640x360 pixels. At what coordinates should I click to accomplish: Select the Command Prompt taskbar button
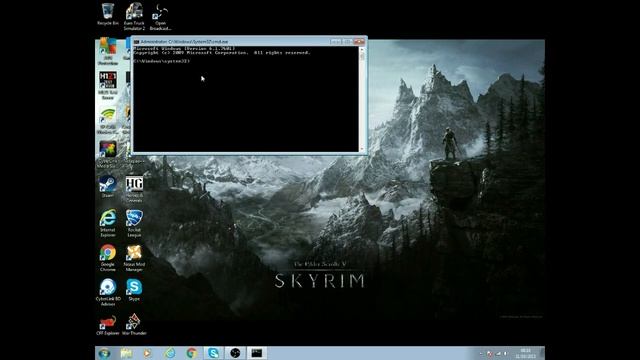point(257,353)
